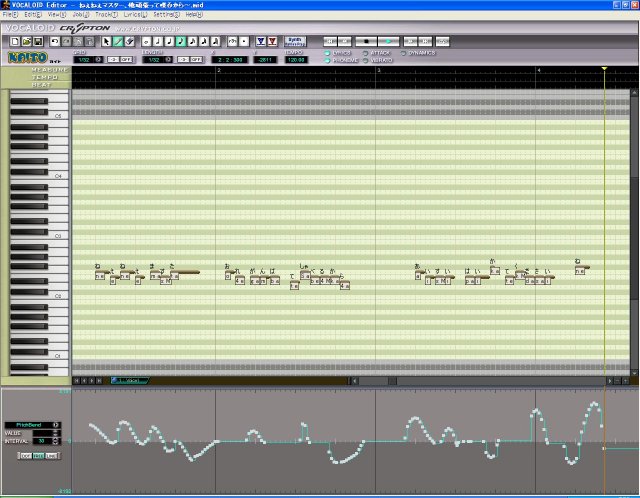Toggle the LENGTH triplet -3- button
640x498 pixels.
pos(183,60)
